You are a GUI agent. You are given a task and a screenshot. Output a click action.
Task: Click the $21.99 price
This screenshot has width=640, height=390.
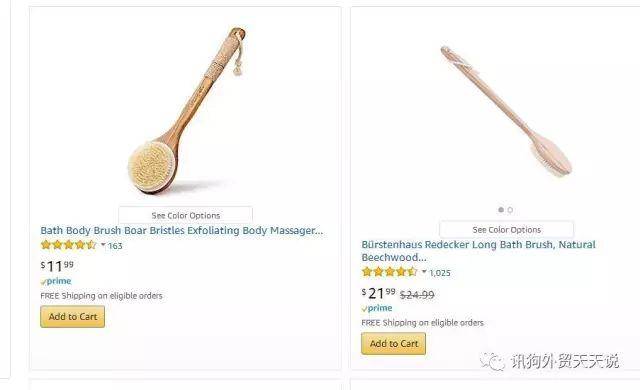(378, 293)
